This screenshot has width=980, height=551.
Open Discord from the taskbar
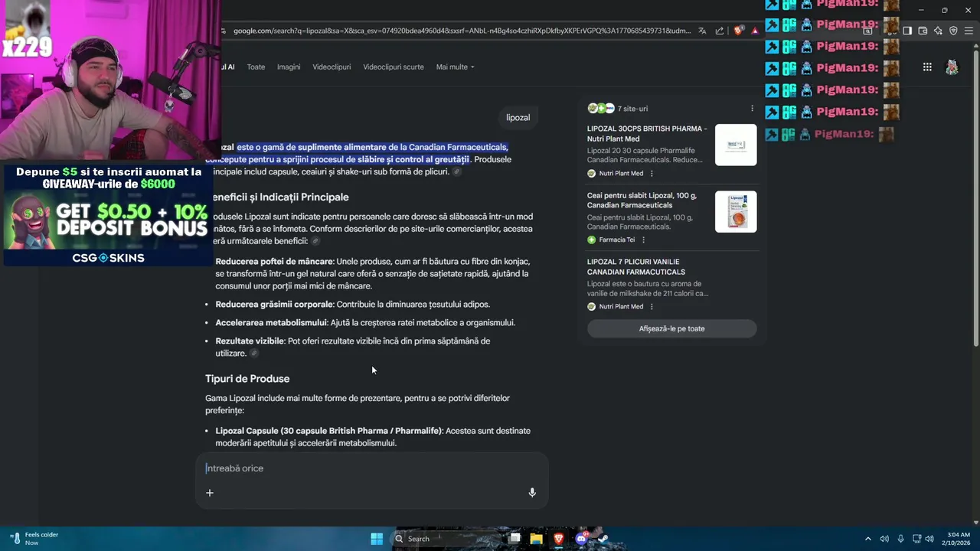[581, 539]
